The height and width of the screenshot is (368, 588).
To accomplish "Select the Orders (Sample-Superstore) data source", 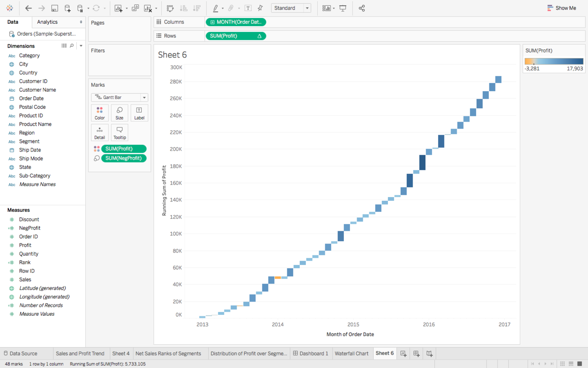I will tap(43, 34).
